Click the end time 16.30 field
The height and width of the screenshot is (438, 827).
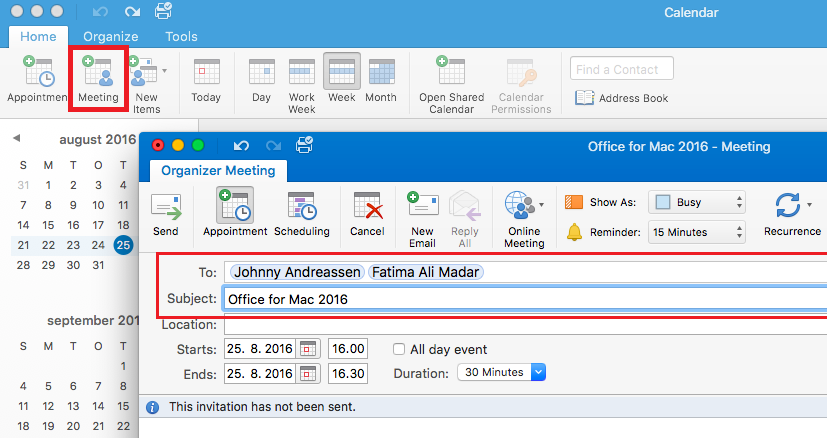(x=348, y=374)
